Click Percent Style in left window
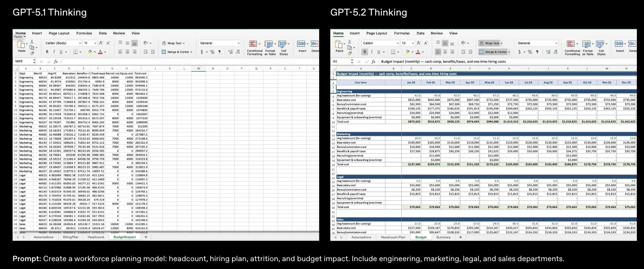 coord(212,52)
